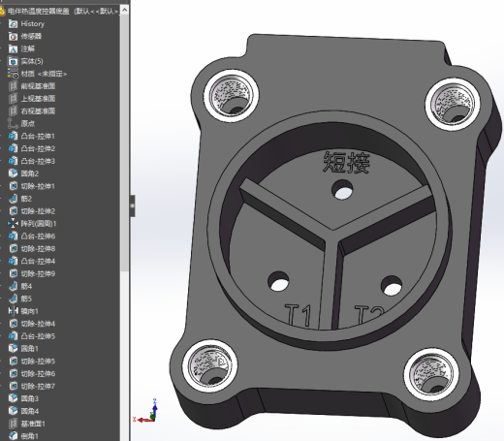The image size is (504, 441).
Task: Expand the 切除-拉伸9 feature node
Action: pos(2,273)
